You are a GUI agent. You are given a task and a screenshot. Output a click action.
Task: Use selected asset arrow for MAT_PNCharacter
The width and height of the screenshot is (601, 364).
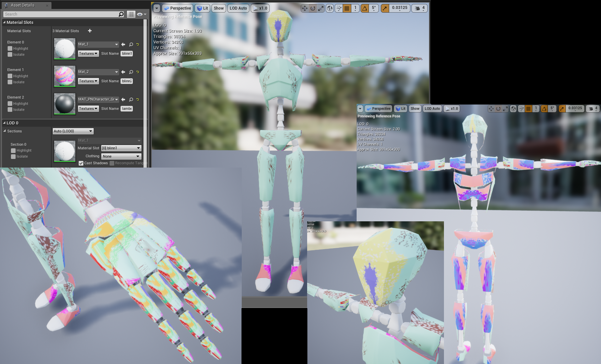click(x=123, y=100)
